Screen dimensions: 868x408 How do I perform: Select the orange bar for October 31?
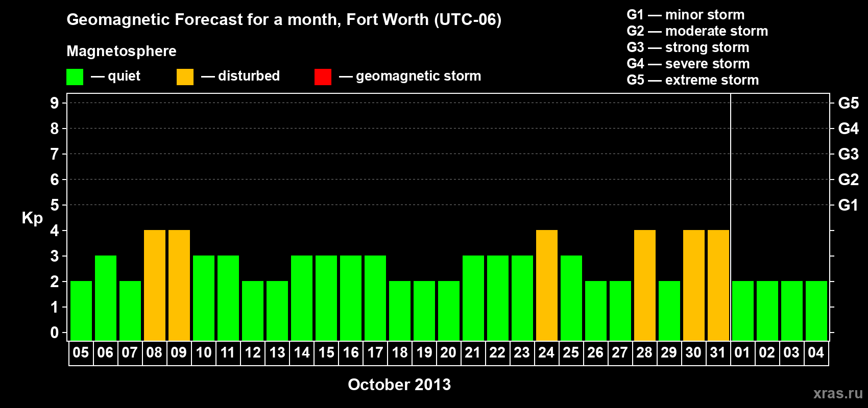tap(718, 285)
